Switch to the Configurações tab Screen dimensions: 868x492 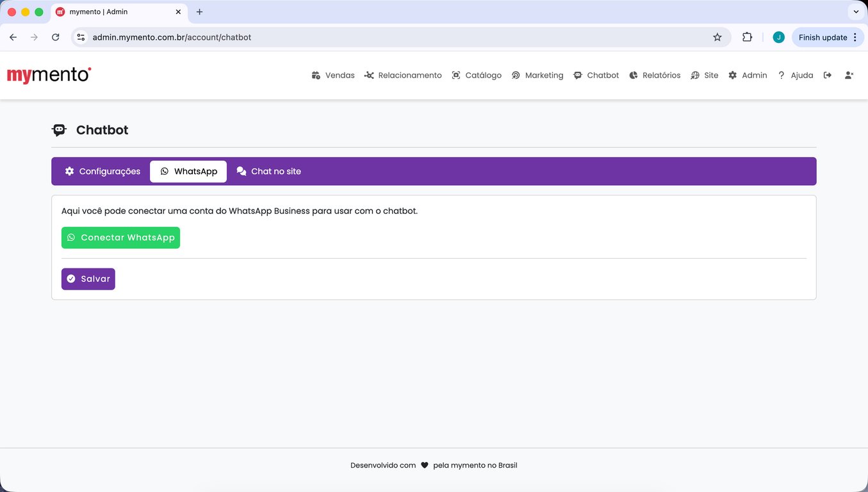(102, 172)
